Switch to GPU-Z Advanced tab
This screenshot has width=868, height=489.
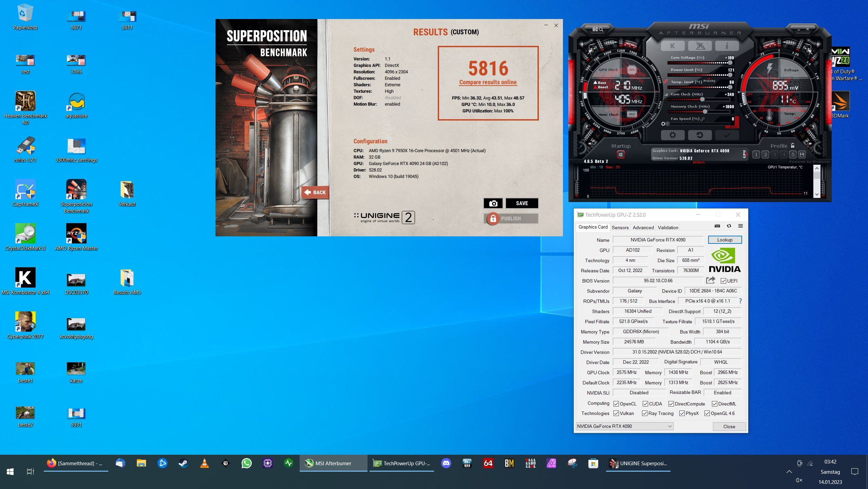[643, 228]
